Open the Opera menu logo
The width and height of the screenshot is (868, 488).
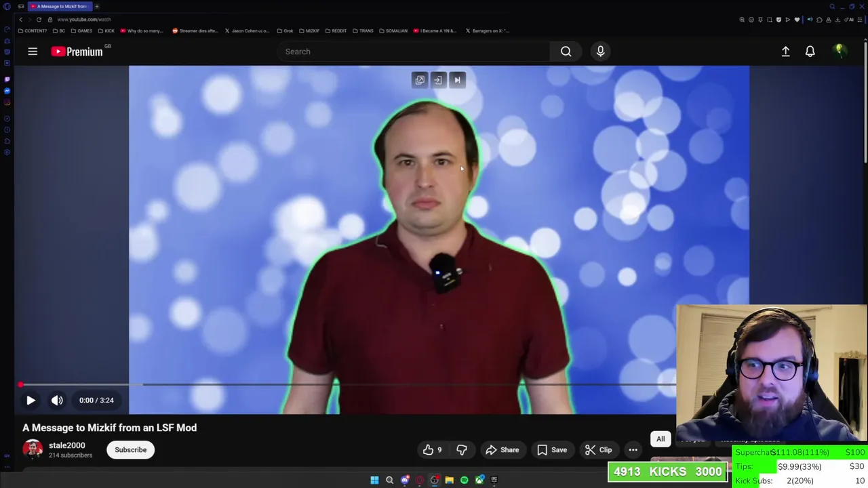pos(7,6)
